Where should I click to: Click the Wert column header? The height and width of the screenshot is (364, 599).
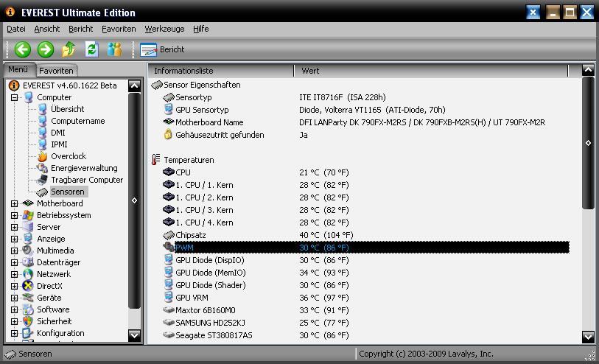pos(431,71)
